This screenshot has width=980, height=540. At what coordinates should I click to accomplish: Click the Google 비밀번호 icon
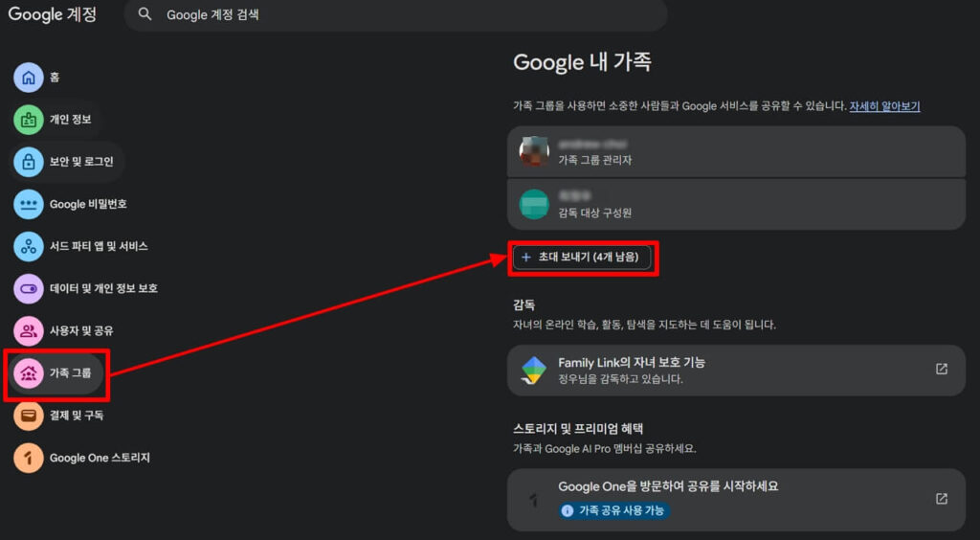28,204
